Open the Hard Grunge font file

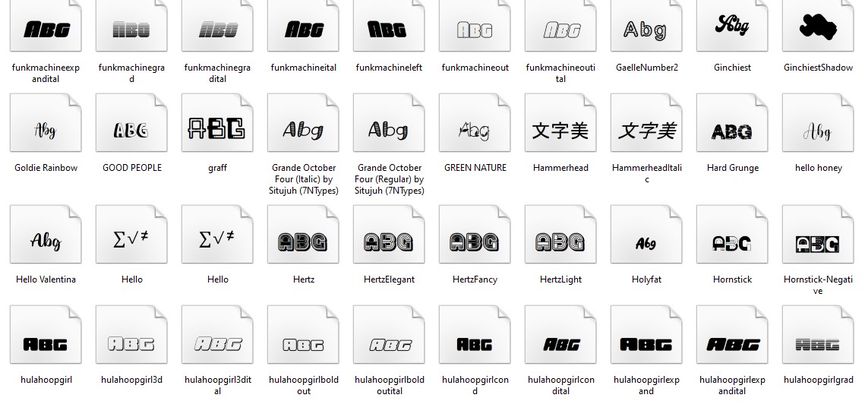(732, 130)
